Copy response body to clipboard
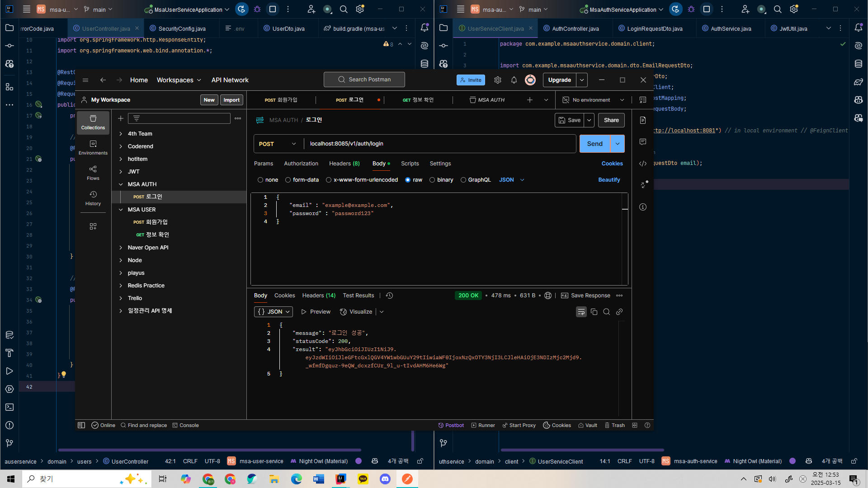 pyautogui.click(x=594, y=312)
